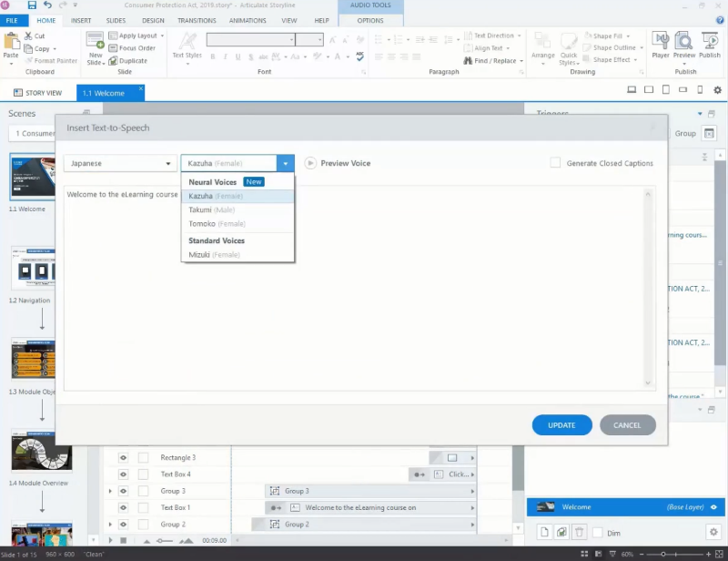Click the Quick Styles icon
The height and width of the screenshot is (561, 728).
coord(568,41)
